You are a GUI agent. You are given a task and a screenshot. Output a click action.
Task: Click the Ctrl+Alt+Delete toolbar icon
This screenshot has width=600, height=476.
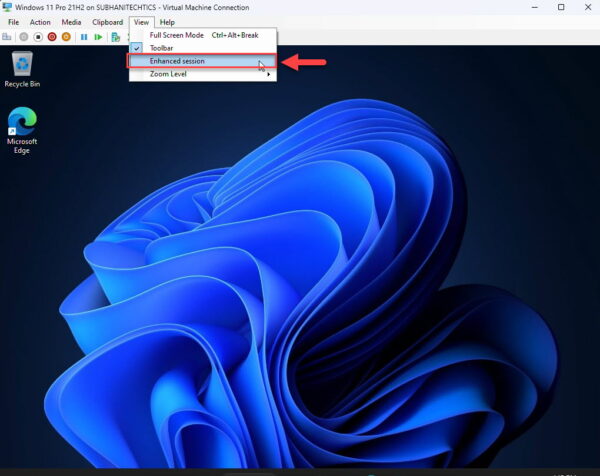click(x=9, y=37)
